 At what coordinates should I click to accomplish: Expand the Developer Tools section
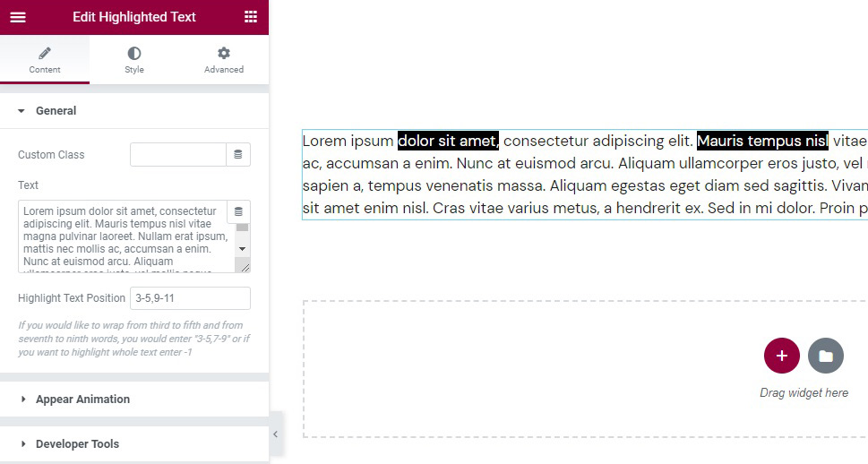point(77,444)
